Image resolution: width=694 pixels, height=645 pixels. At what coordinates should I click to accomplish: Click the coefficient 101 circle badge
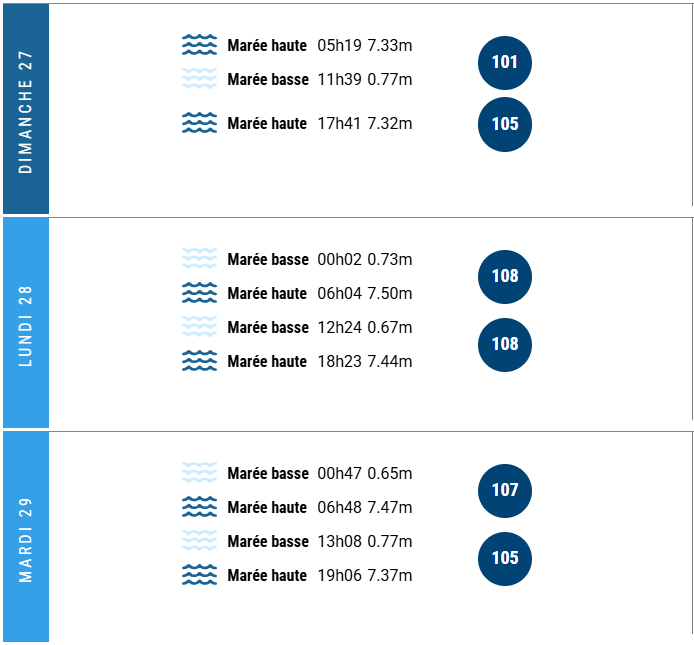pyautogui.click(x=505, y=63)
